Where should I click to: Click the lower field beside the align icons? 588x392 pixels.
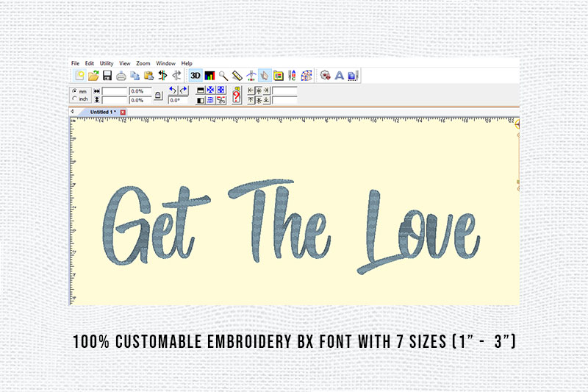[x=284, y=100]
